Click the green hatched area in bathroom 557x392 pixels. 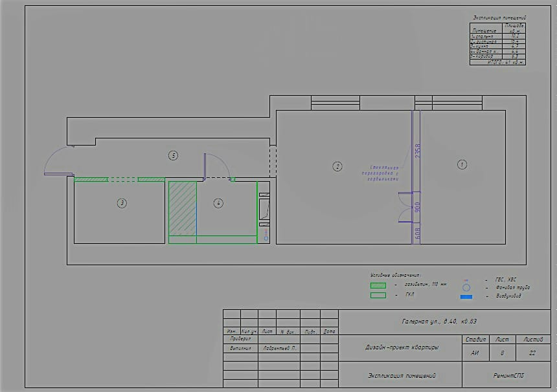tap(183, 208)
